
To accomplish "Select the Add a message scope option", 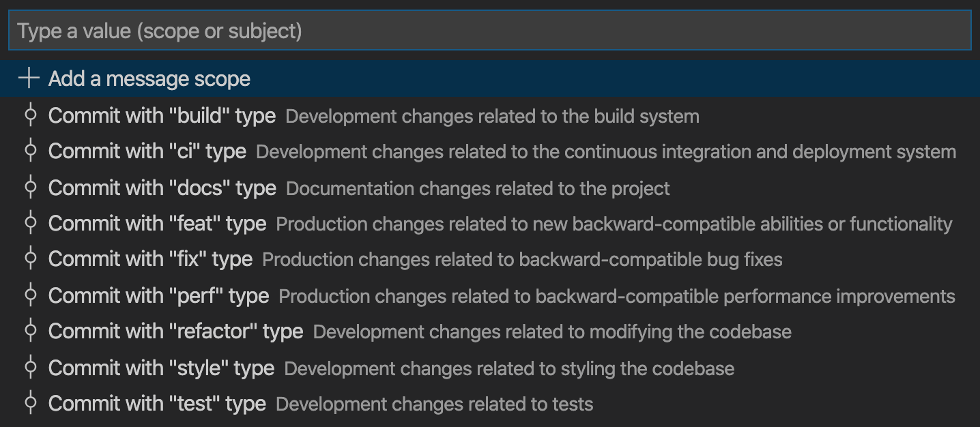I will (x=149, y=78).
